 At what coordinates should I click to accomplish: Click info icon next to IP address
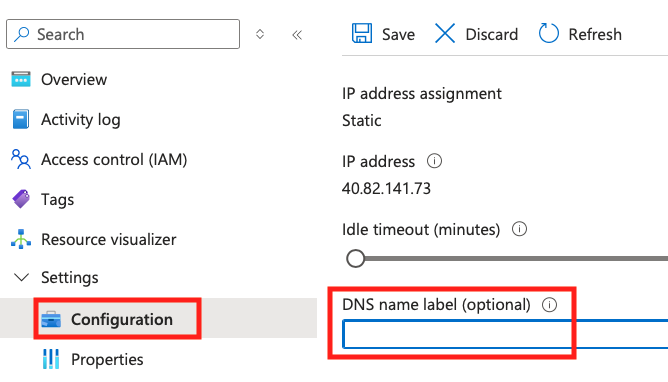434,161
